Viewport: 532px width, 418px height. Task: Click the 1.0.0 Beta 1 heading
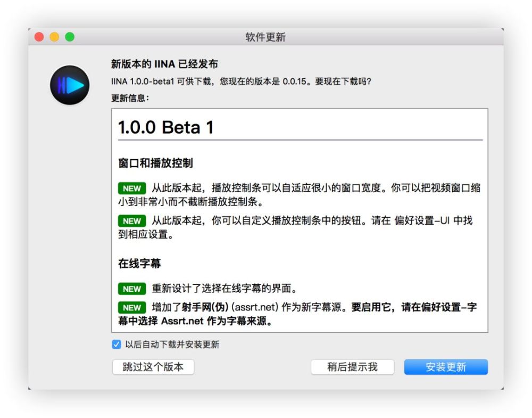tap(166, 127)
